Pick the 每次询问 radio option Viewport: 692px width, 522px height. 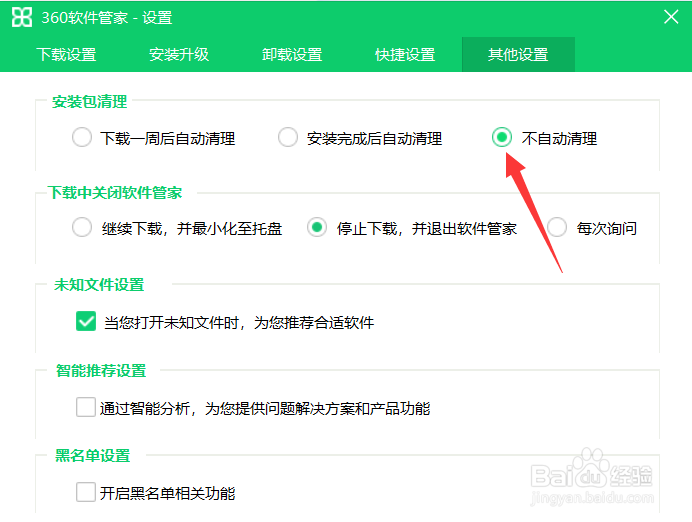(557, 227)
